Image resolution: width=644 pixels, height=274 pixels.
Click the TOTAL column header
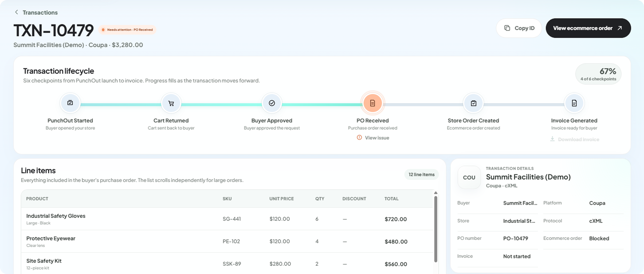click(391, 199)
